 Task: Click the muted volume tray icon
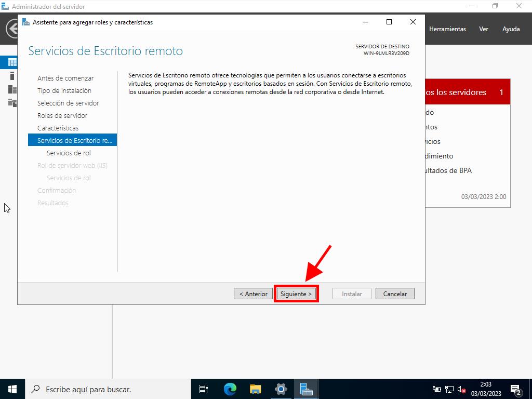coord(461,389)
